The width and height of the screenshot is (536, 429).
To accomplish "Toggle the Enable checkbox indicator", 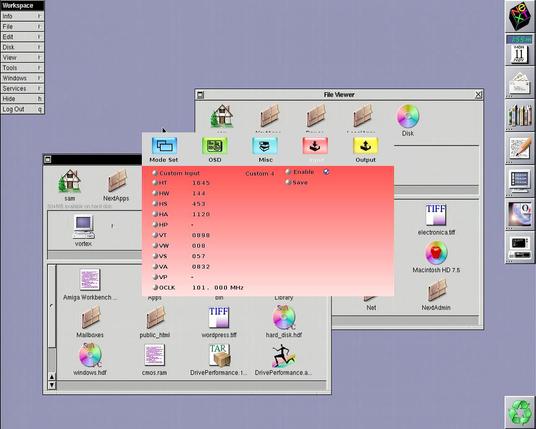I will (x=326, y=172).
